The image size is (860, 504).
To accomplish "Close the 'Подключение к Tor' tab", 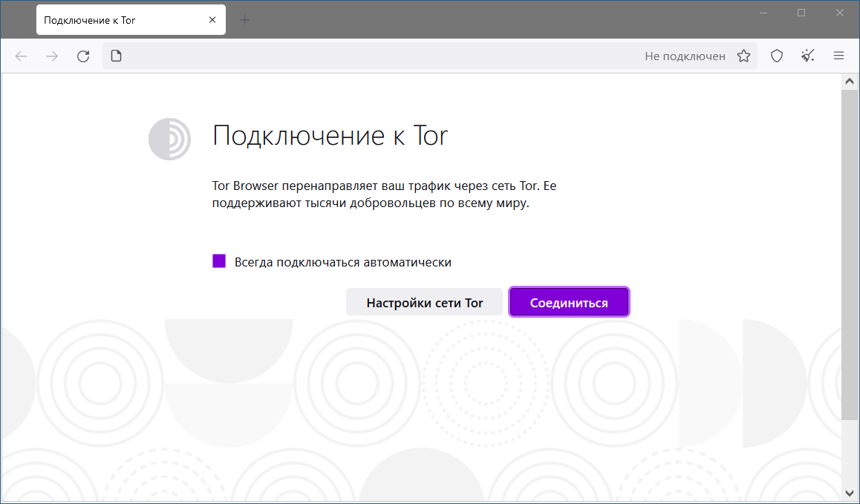I will (212, 20).
